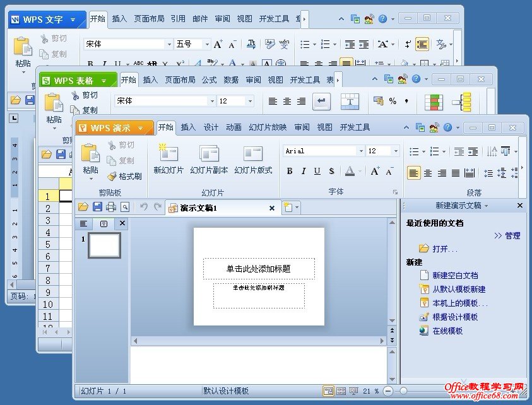Image resolution: width=532 pixels, height=405 pixels.
Task: Decrease font size in Presentation ribbon
Action: pos(389,172)
